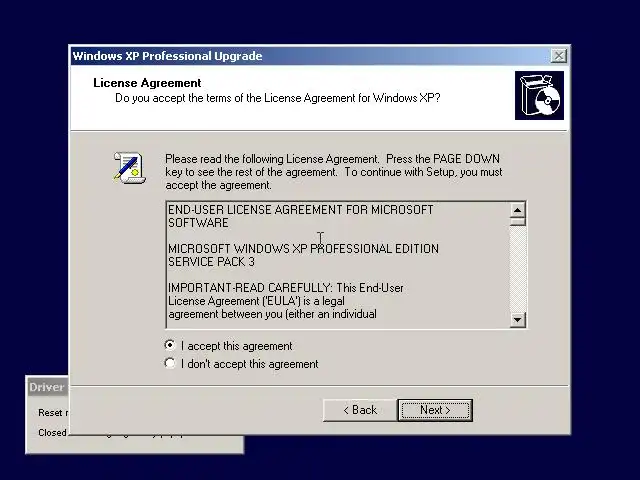640x480 pixels.
Task: Click the Next button
Action: pyautogui.click(x=435, y=410)
